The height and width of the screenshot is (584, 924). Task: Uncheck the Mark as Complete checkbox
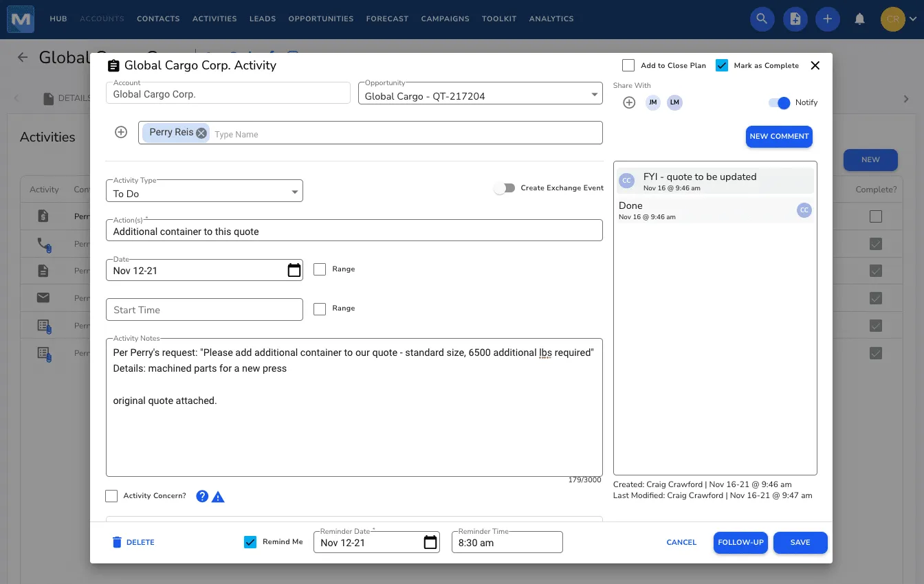[722, 65]
